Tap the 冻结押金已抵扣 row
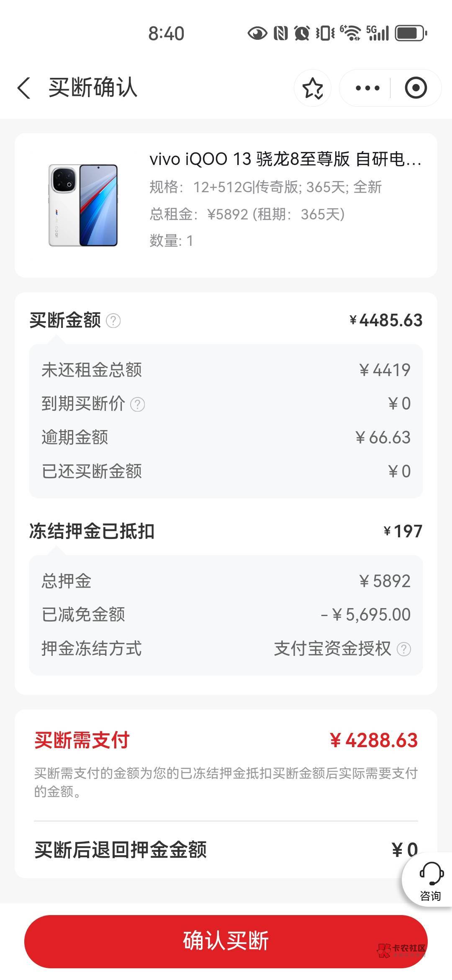Viewport: 452px width, 980px height. (226, 531)
